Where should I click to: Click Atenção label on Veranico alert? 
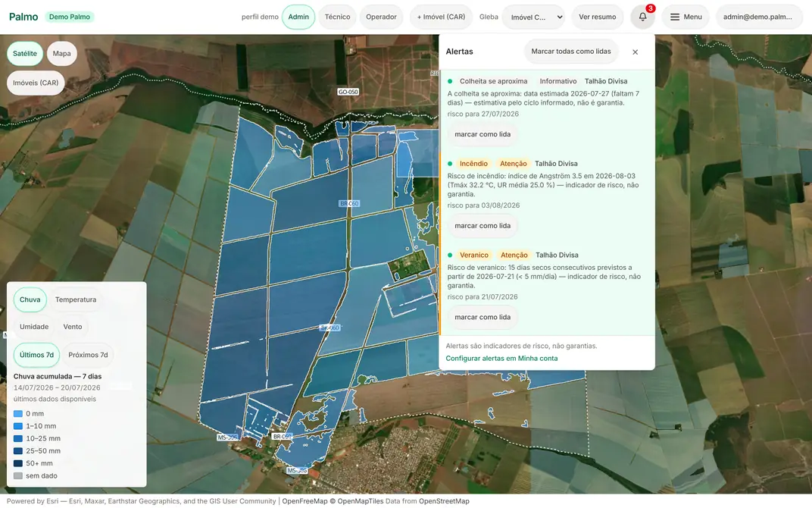[514, 255]
